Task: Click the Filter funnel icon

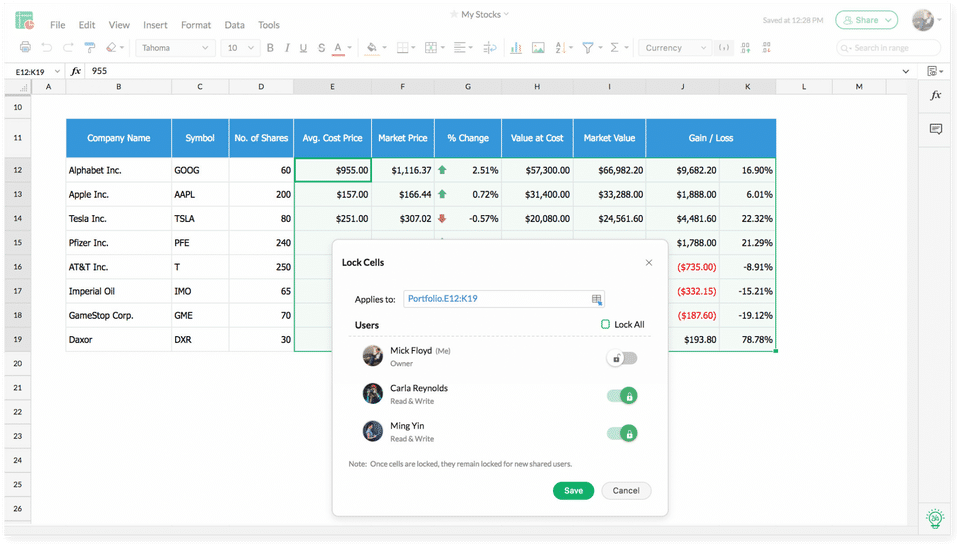Action: click(x=588, y=48)
